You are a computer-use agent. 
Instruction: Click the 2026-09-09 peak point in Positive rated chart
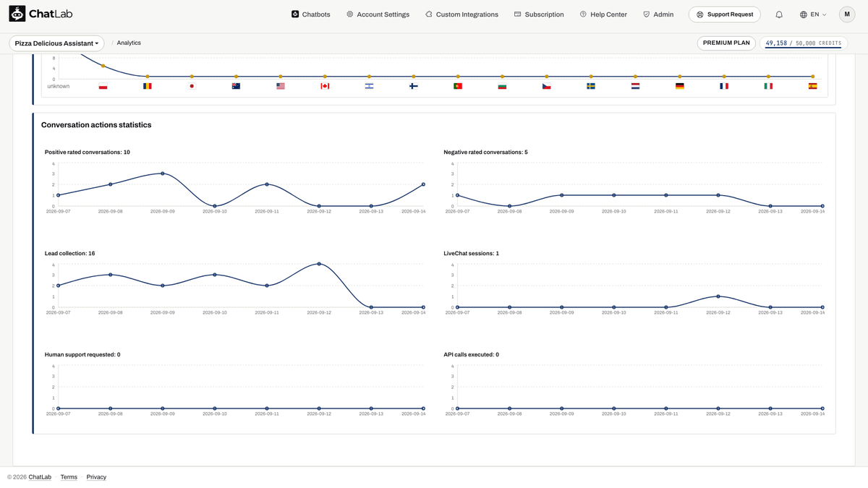click(x=163, y=174)
